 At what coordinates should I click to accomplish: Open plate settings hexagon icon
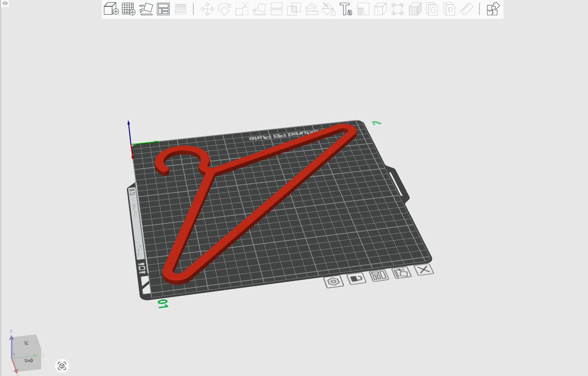pos(333,281)
